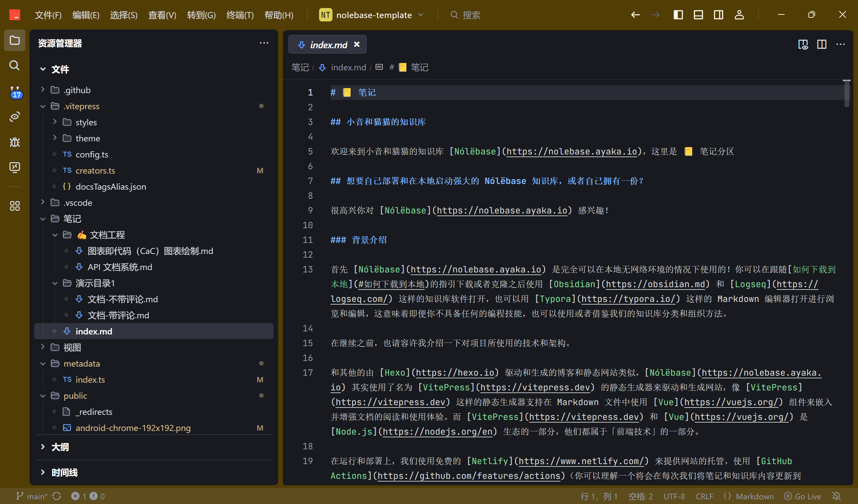Viewport: 858px width, 504px height.
Task: Toggle the primary sidebar layout icon
Action: point(678,15)
